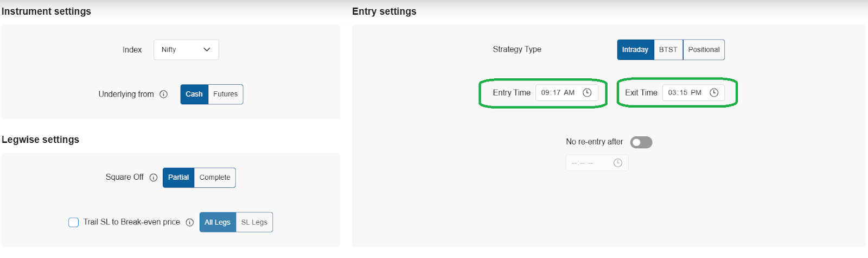Expand the Index dropdown chevron arrow
Image resolution: width=868 pixels, height=258 pixels.
coord(207,49)
